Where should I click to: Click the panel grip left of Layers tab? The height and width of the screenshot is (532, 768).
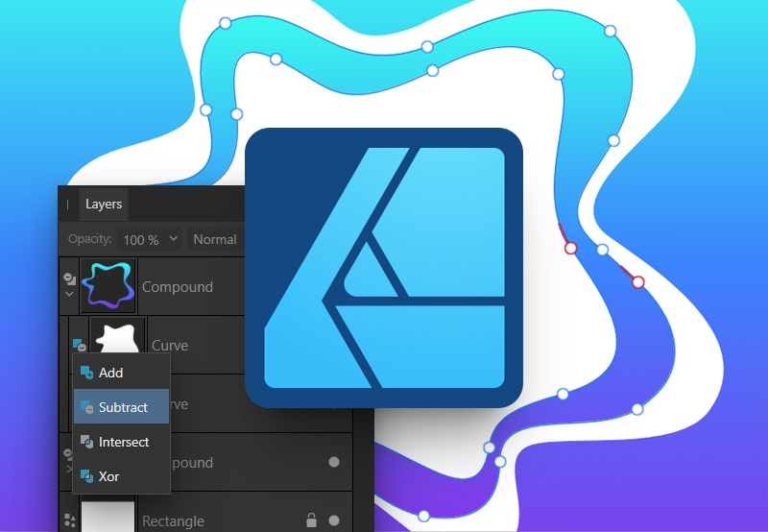(x=67, y=205)
